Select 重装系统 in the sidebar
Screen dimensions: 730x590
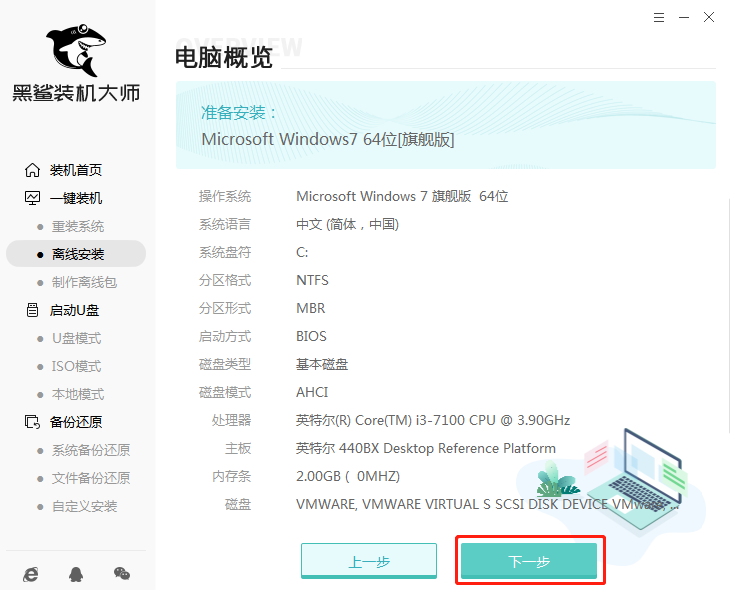(x=77, y=226)
